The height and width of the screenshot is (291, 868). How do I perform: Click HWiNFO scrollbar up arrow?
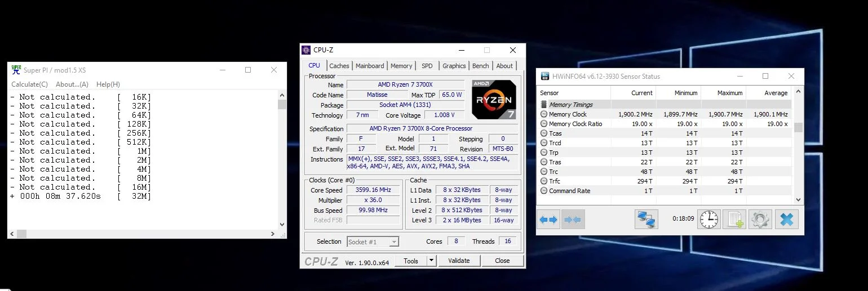tap(798, 92)
